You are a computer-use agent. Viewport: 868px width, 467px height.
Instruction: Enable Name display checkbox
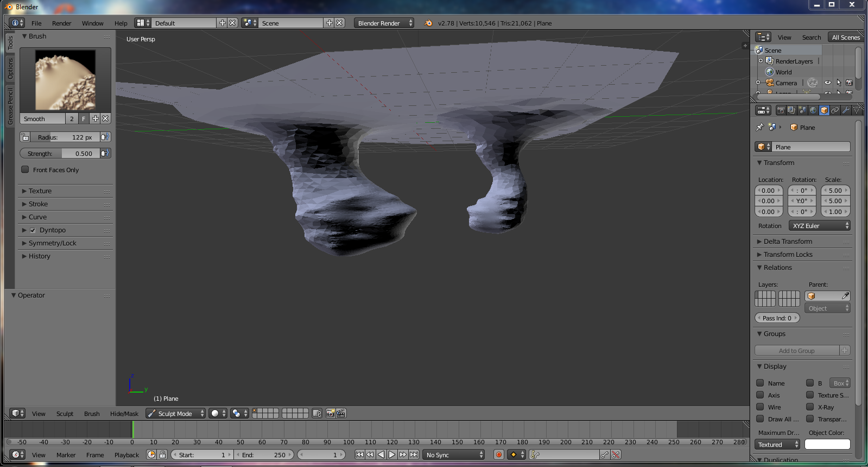coord(760,383)
